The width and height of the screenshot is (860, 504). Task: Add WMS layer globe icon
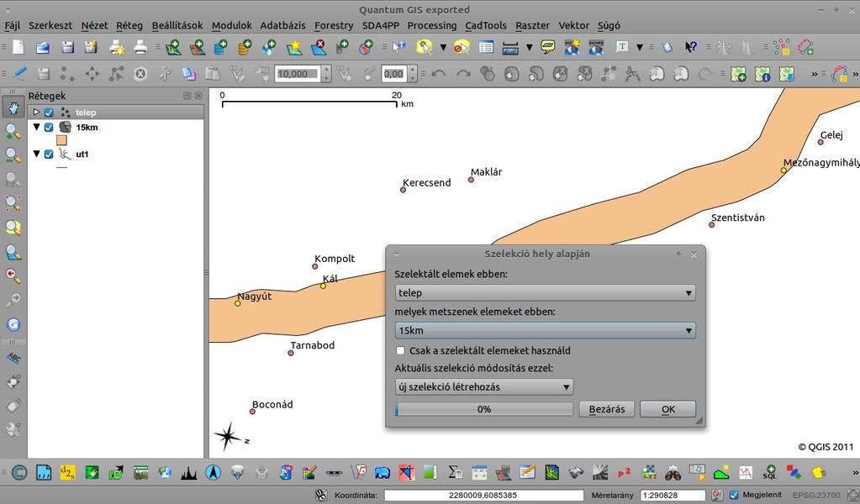pyautogui.click(x=269, y=47)
